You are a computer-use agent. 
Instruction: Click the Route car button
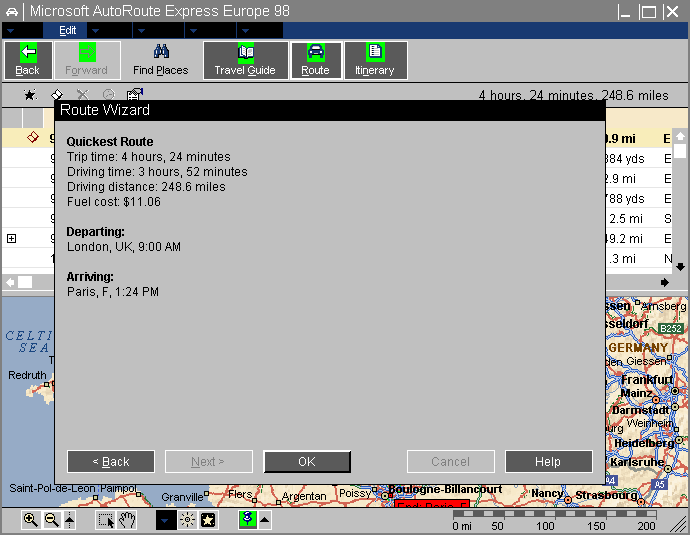(x=316, y=60)
